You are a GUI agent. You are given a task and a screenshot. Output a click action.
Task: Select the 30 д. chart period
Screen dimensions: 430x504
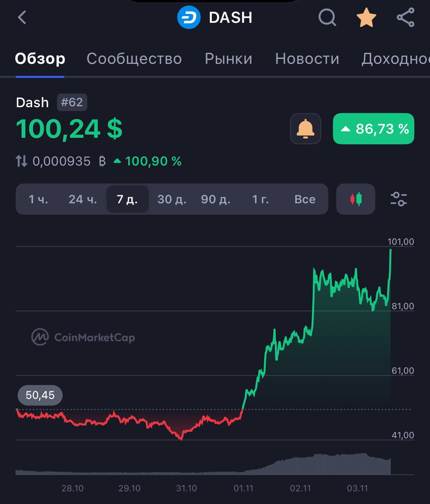pyautogui.click(x=171, y=199)
